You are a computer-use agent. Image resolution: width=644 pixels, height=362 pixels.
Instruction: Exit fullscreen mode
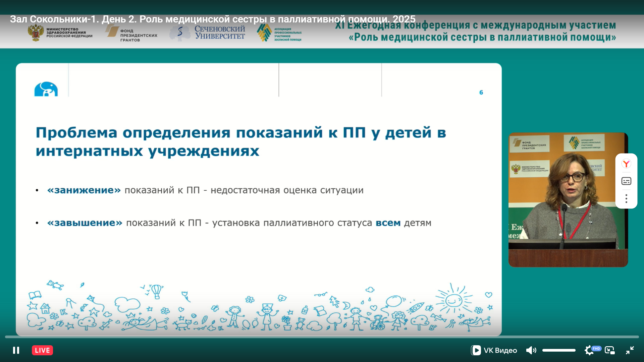630,350
